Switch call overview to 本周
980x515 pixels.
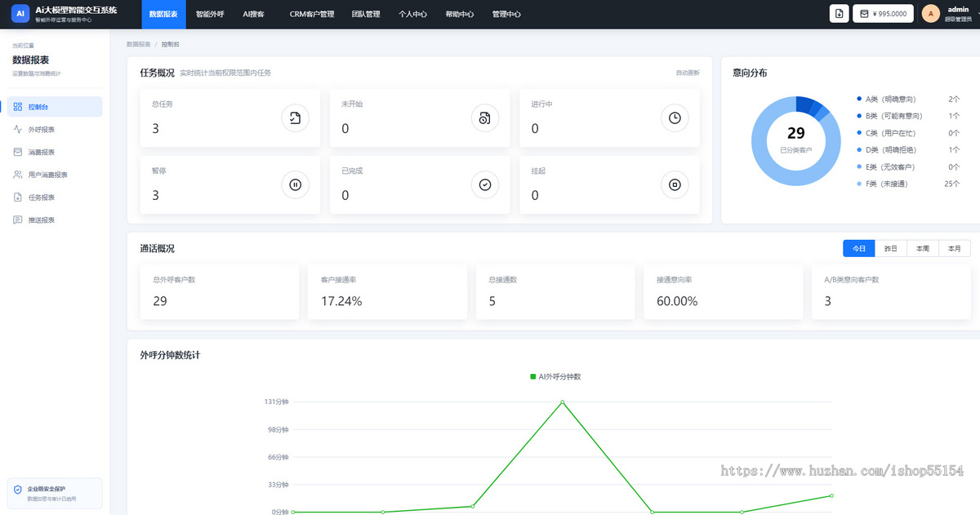tap(923, 248)
